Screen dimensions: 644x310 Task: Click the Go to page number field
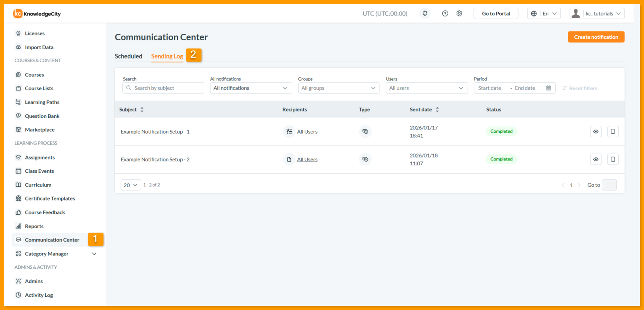pyautogui.click(x=609, y=185)
